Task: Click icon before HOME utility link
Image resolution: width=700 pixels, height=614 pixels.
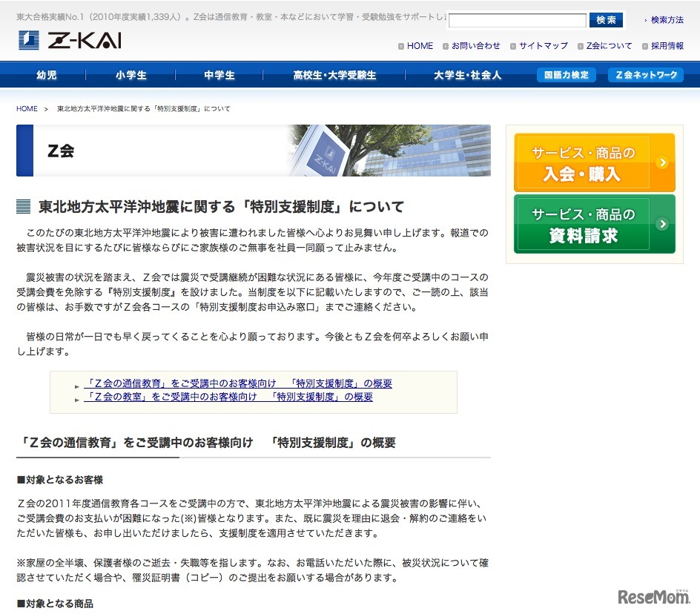Action: 401,46
